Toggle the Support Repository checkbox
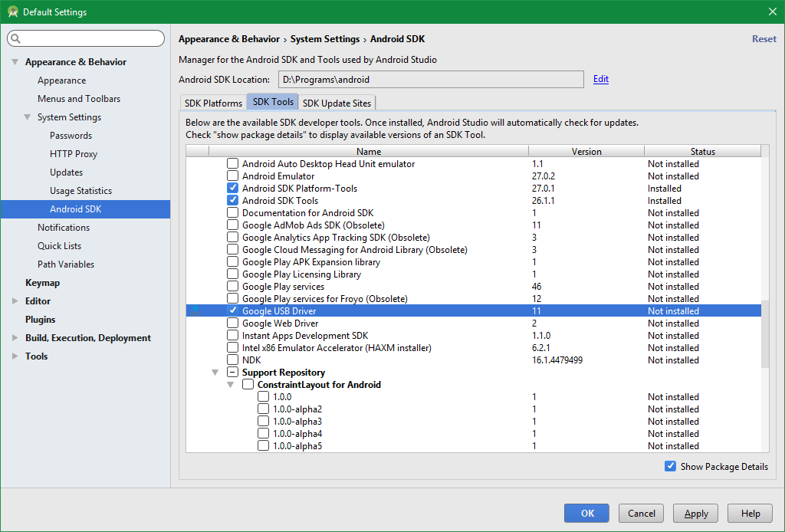This screenshot has width=785, height=532. (232, 372)
